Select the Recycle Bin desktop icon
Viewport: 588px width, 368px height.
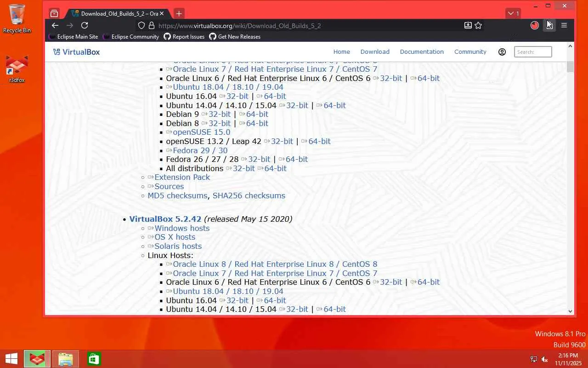point(17,18)
